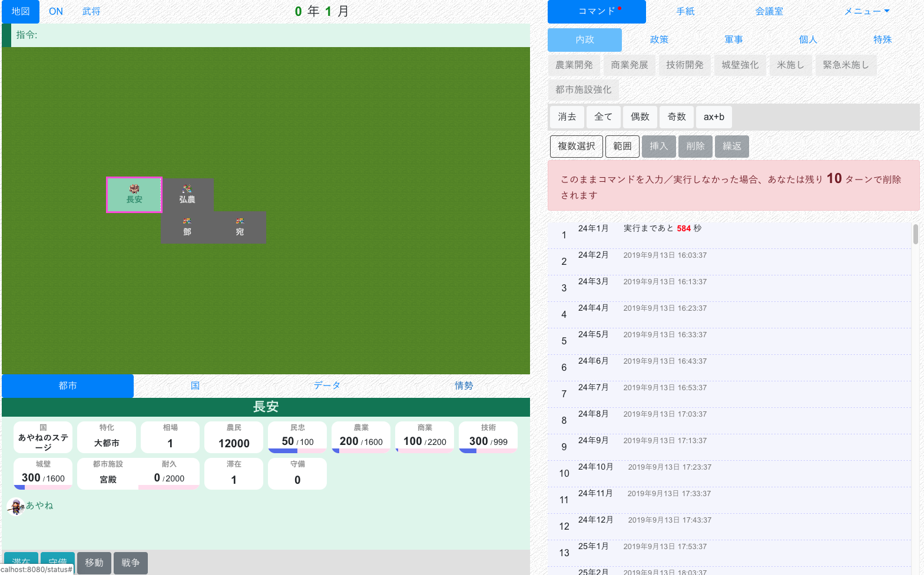Click the 農業開発 command button
Image resolution: width=924 pixels, height=575 pixels.
[574, 65]
